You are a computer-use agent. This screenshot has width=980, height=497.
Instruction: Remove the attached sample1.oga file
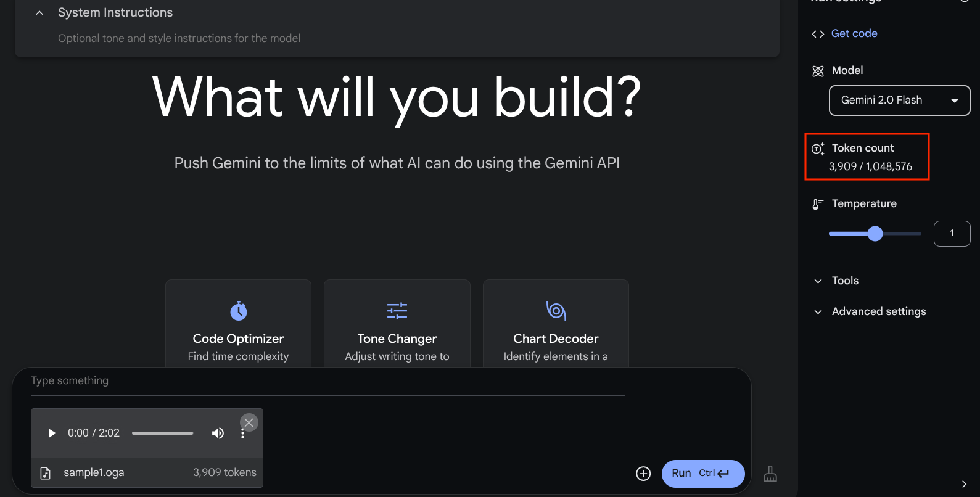pos(249,422)
